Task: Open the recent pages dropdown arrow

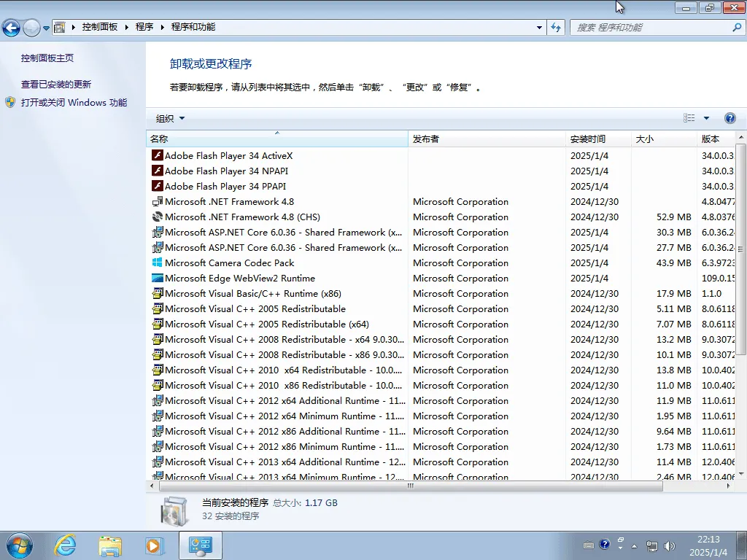Action: click(x=46, y=28)
